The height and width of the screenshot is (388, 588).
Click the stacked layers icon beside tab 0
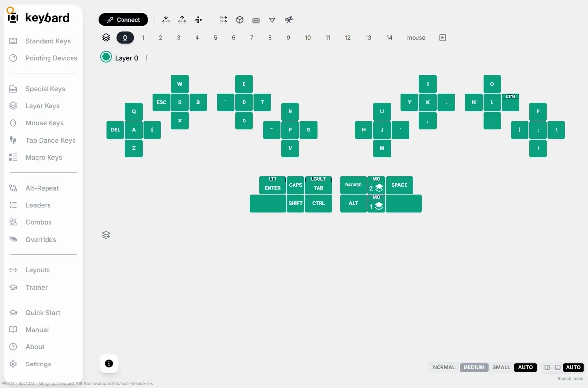[106, 37]
